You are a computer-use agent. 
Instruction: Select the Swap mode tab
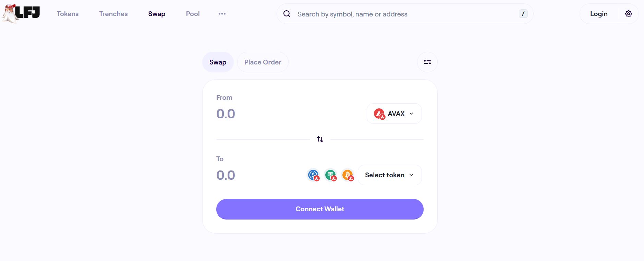(218, 62)
